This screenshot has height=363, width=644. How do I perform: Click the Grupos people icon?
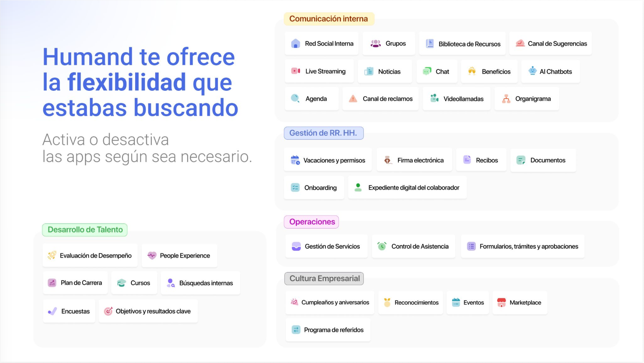click(376, 44)
